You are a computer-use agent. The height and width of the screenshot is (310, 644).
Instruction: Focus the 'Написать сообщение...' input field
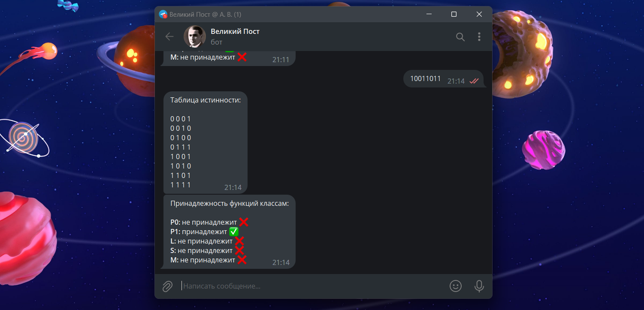click(x=313, y=286)
